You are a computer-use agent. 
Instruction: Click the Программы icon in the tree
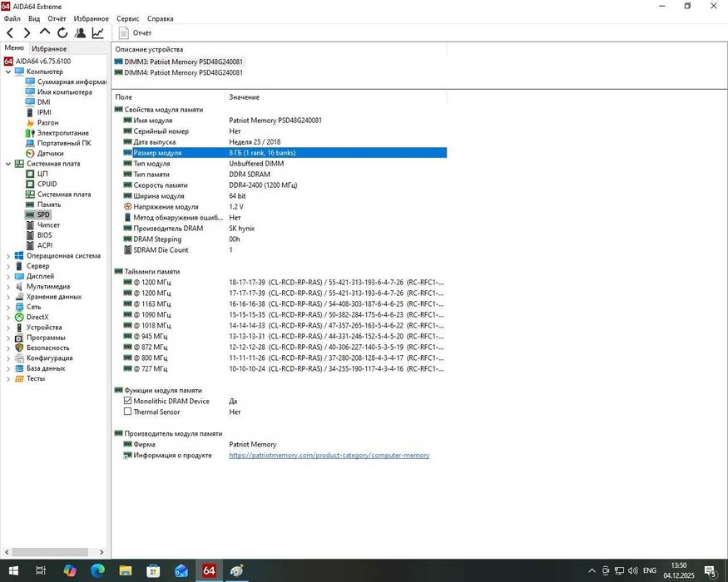pos(19,338)
